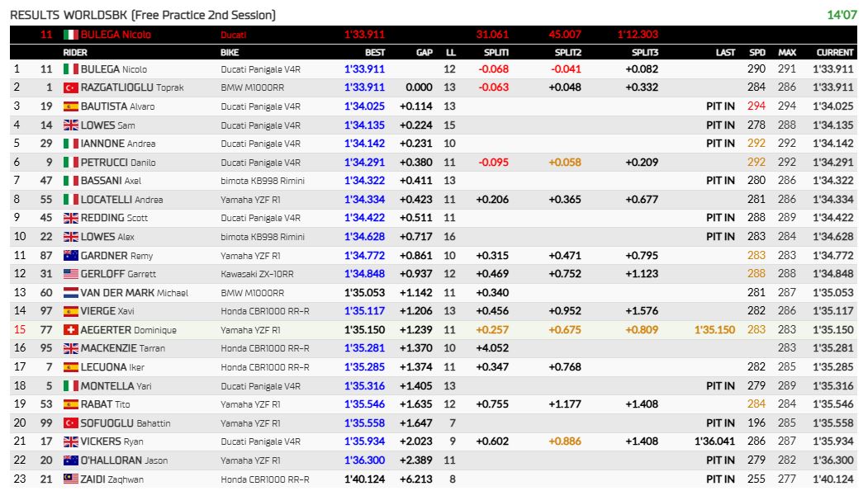Click UK flag beside REDDING Scott
The height and width of the screenshot is (491, 868).
click(x=71, y=218)
